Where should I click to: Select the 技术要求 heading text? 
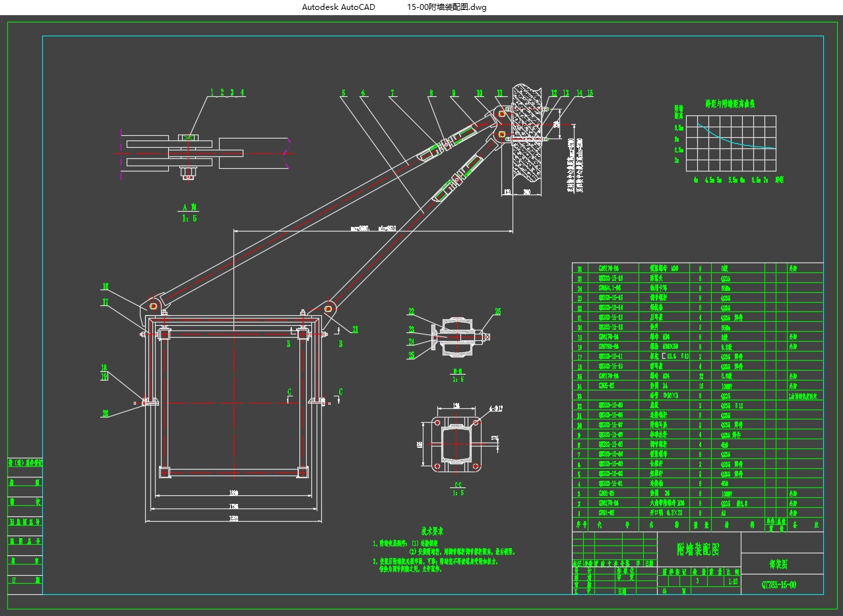(x=433, y=531)
